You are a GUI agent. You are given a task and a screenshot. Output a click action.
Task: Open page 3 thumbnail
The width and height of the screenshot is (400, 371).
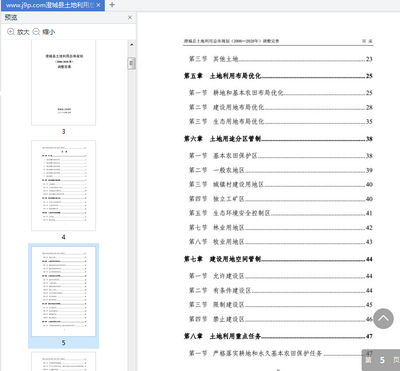(63, 82)
